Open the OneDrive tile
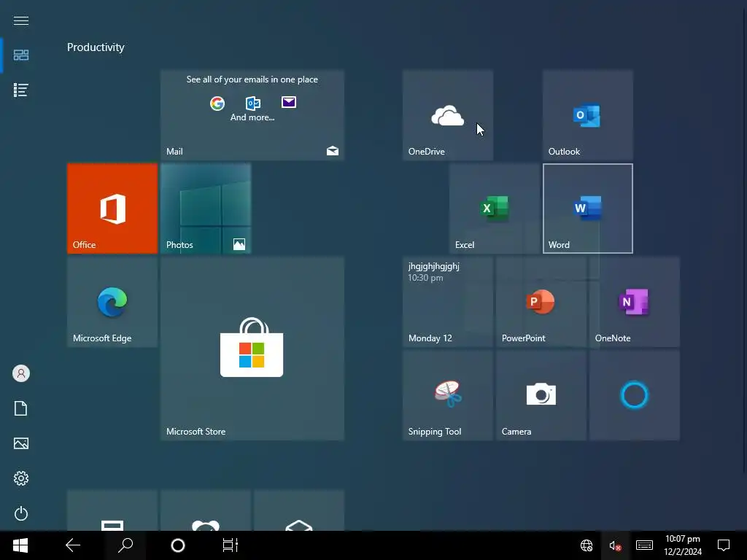The image size is (747, 560). pyautogui.click(x=447, y=115)
